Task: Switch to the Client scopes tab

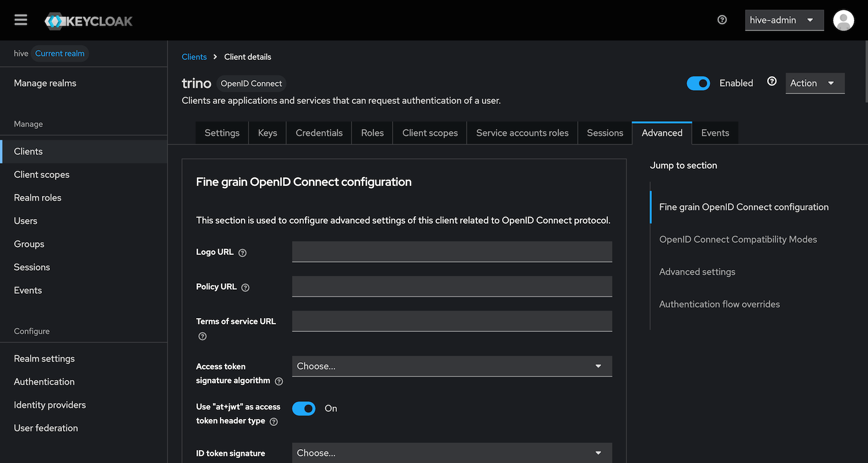Action: coord(429,133)
